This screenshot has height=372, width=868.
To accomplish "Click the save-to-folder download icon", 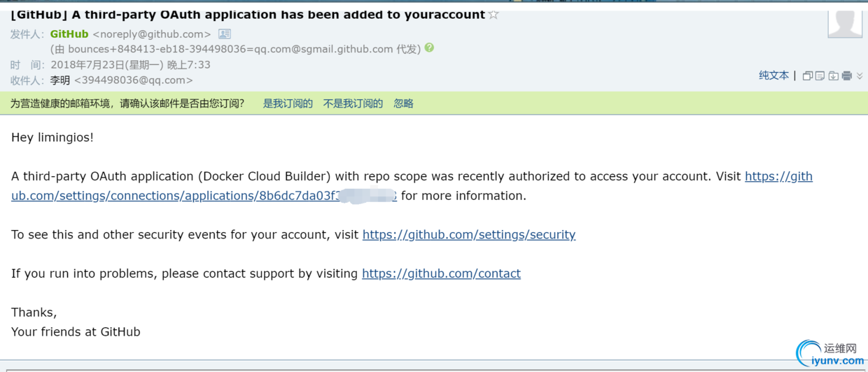I will 833,76.
